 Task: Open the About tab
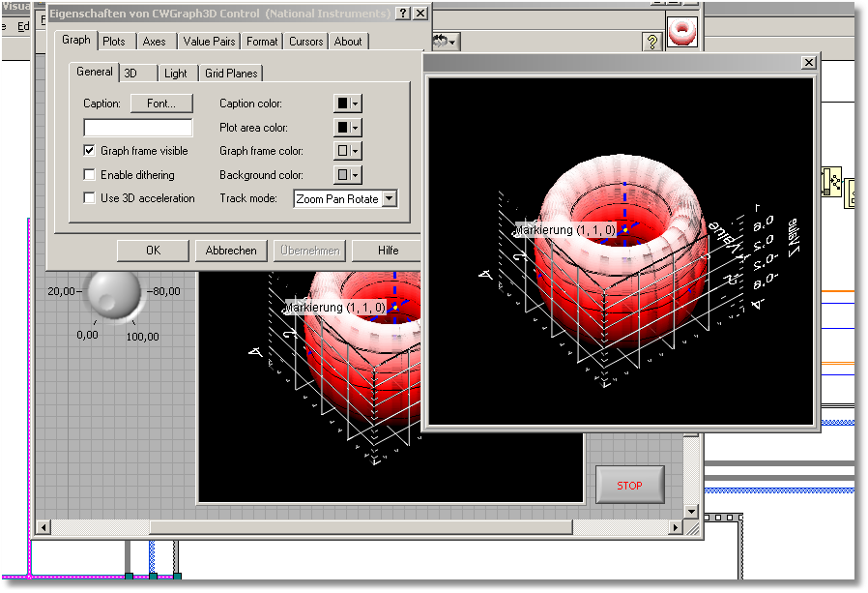tap(348, 41)
